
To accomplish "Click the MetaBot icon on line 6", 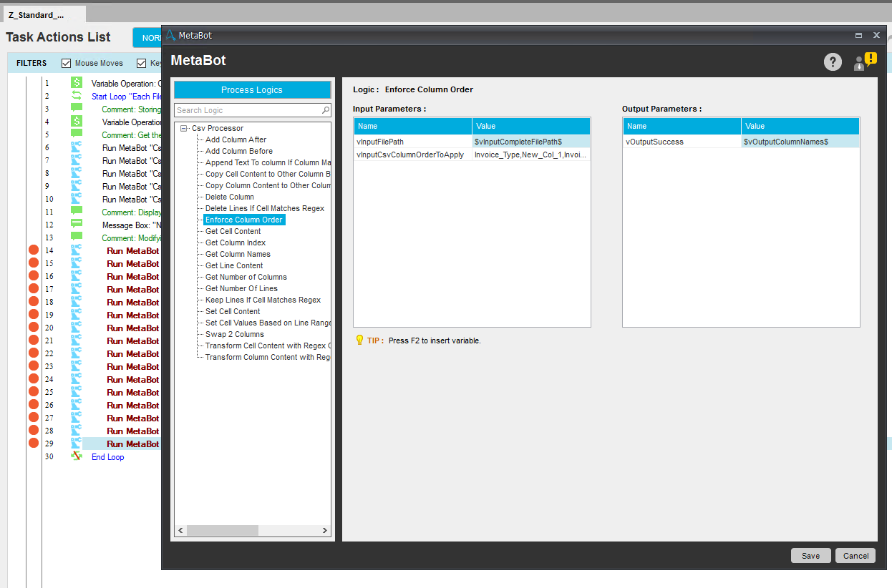I will 77,147.
